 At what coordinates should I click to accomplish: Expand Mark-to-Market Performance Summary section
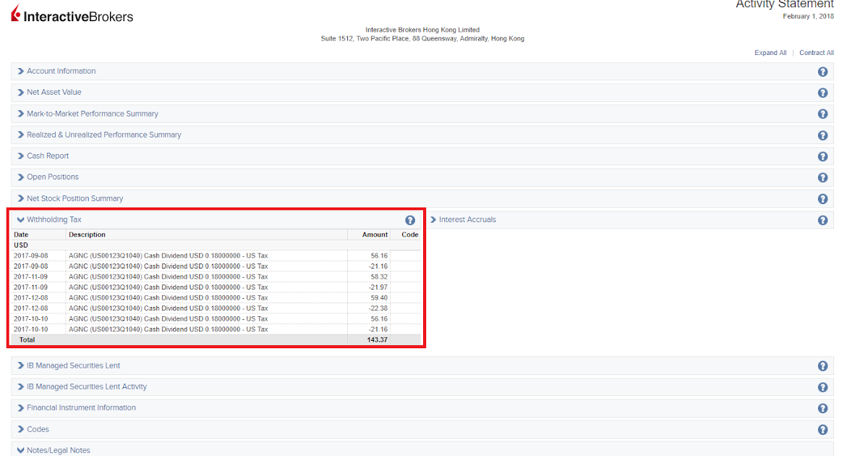click(88, 114)
